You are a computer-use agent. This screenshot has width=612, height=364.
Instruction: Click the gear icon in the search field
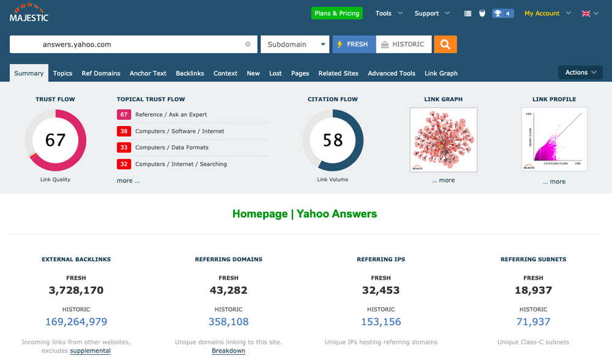click(248, 44)
